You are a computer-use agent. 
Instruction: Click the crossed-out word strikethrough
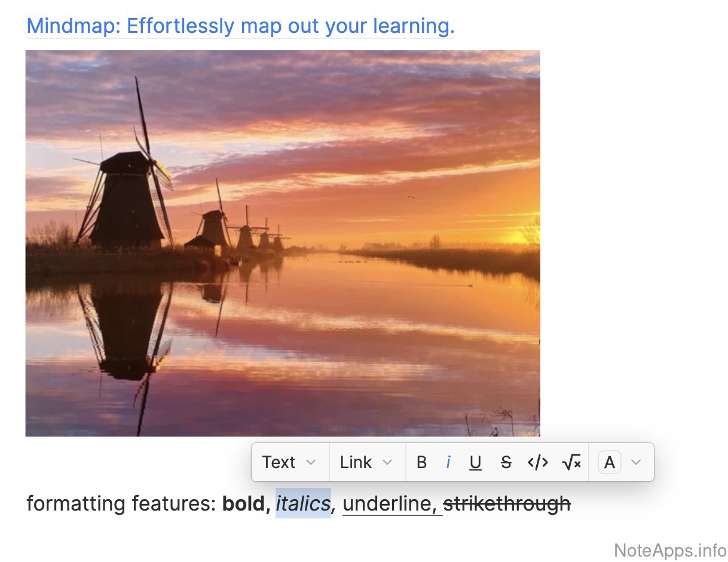click(507, 504)
